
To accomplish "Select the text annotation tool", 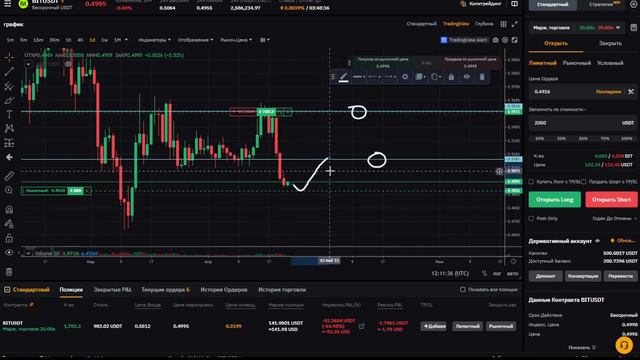I will 9,115.
